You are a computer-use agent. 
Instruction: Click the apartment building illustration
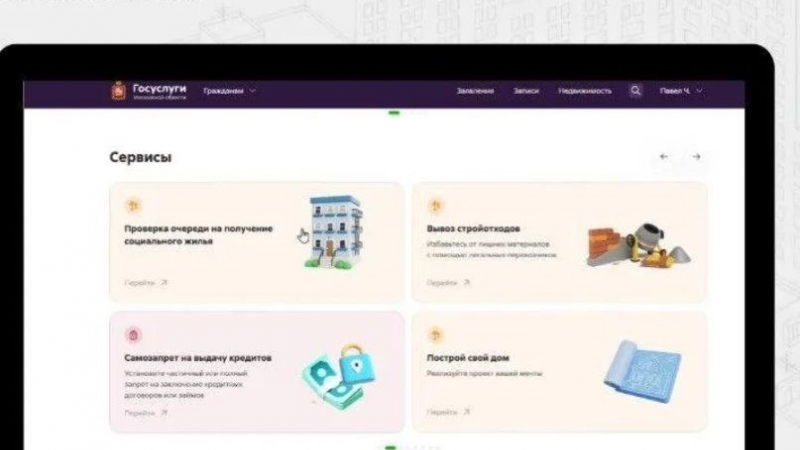point(334,232)
